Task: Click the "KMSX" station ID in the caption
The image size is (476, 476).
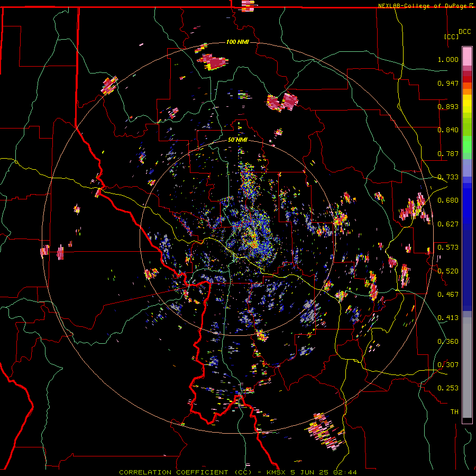Action: click(x=277, y=472)
